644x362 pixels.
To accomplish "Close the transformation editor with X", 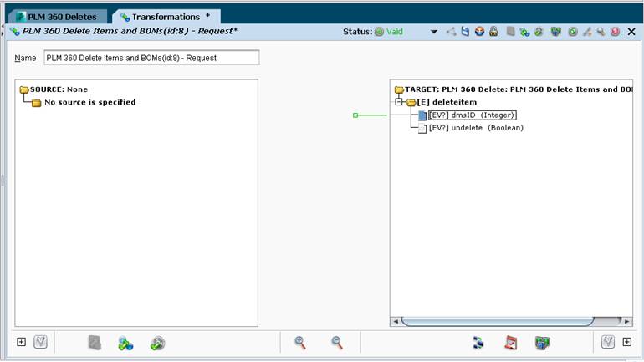I will coord(631,32).
